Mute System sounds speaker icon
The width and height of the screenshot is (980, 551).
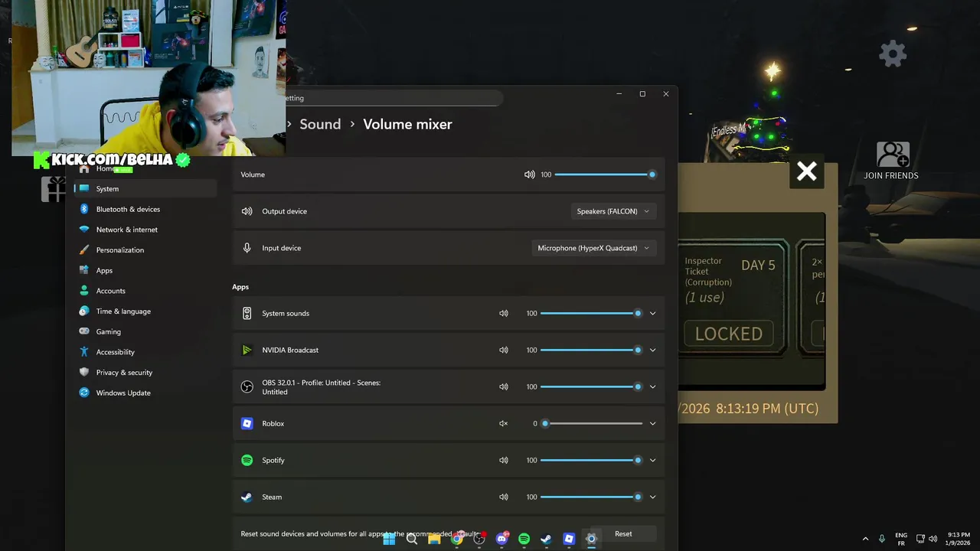point(503,313)
